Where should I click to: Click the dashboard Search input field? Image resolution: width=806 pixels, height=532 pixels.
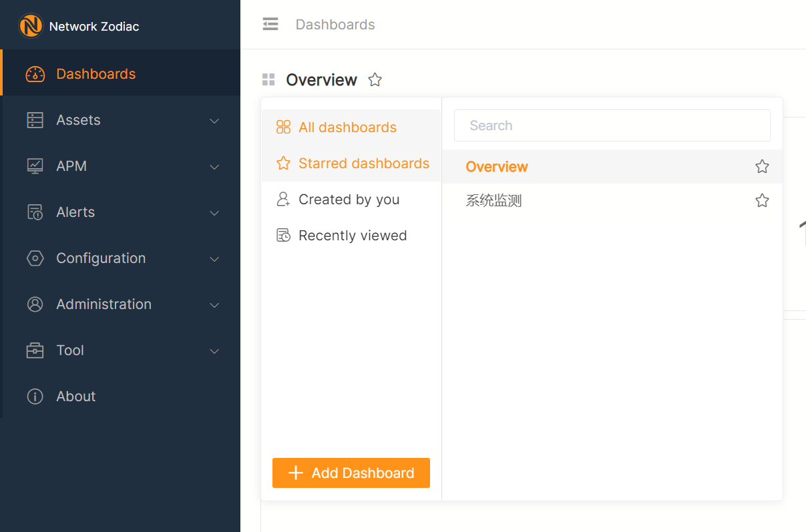click(x=612, y=125)
